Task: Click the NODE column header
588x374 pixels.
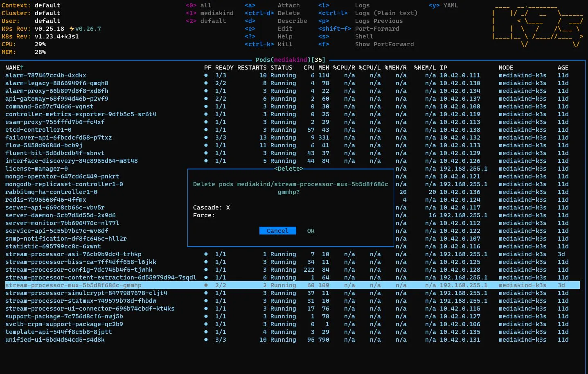Action: (x=506, y=68)
